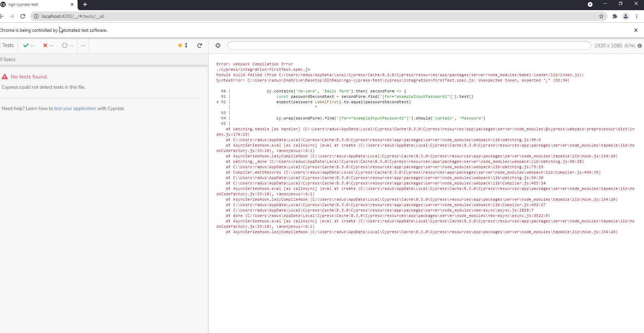
Task: Open the viewport info tooltip icon
Action: (x=640, y=45)
